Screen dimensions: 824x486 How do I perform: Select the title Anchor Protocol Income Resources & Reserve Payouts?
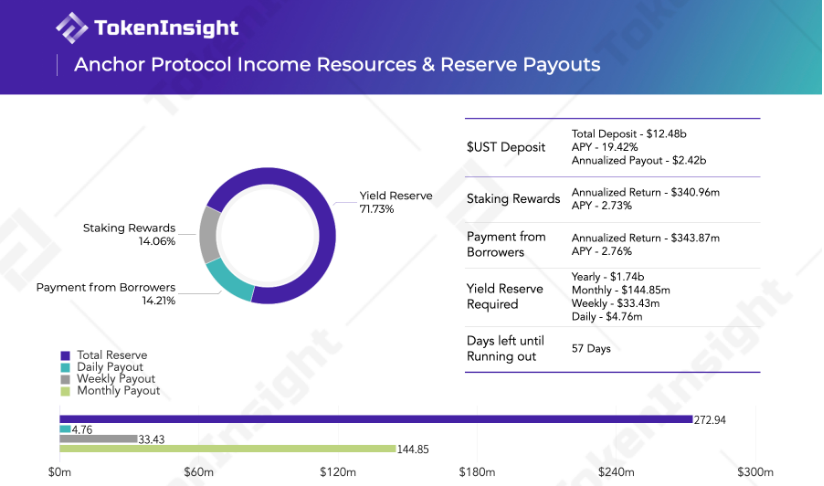(337, 64)
